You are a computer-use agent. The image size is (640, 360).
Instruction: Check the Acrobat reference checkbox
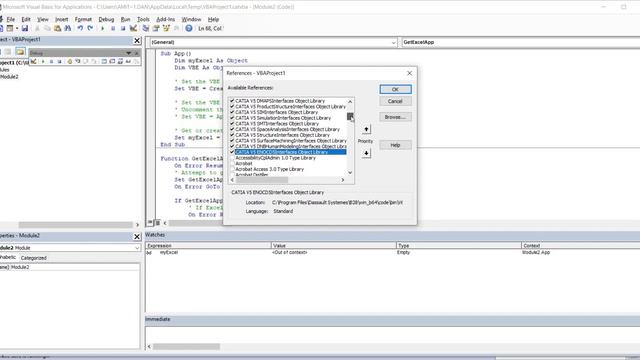pyautogui.click(x=232, y=163)
